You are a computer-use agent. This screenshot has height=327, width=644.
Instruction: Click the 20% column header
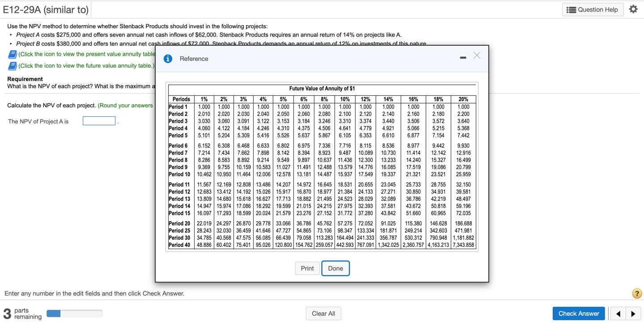[x=463, y=99]
